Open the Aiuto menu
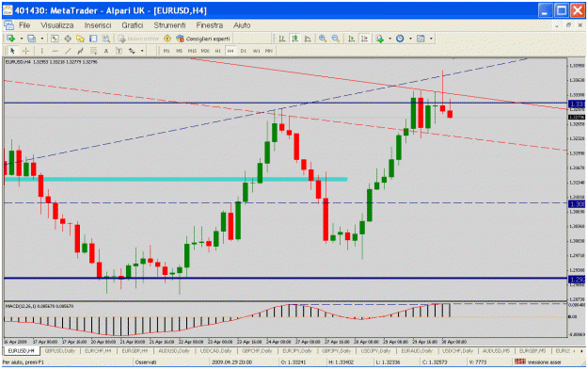The image size is (588, 369). click(x=242, y=25)
